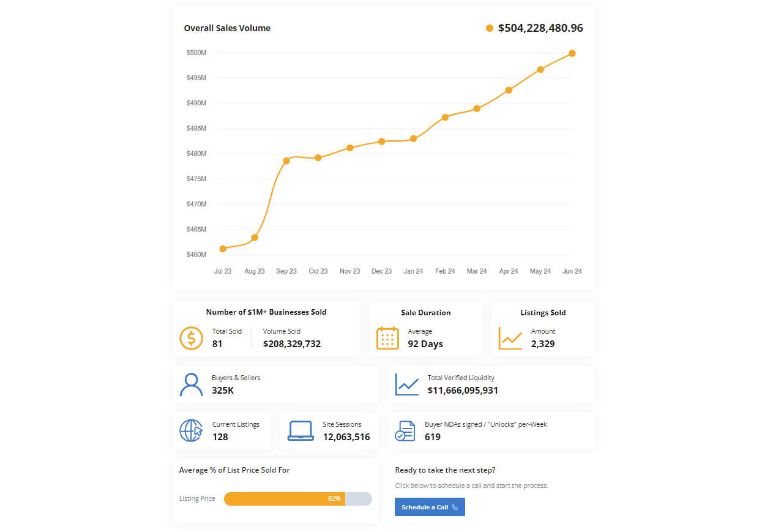Click the Feb 24 chart data point

pyautogui.click(x=445, y=117)
